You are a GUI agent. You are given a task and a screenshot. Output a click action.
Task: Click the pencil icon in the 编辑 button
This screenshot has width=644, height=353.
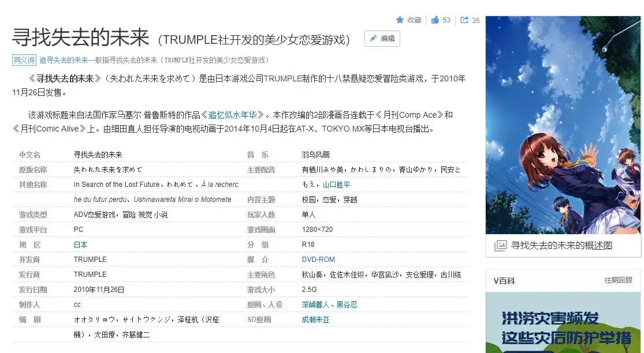click(373, 39)
